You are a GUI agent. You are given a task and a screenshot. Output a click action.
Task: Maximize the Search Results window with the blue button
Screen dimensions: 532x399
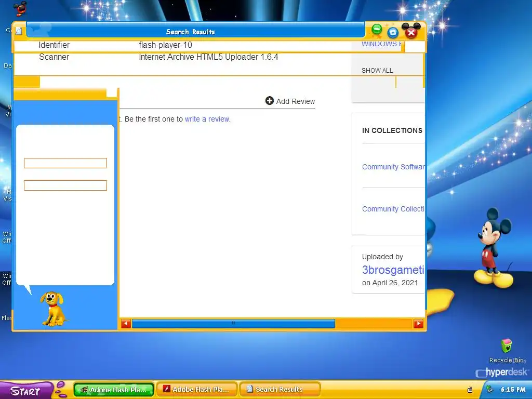pyautogui.click(x=393, y=33)
